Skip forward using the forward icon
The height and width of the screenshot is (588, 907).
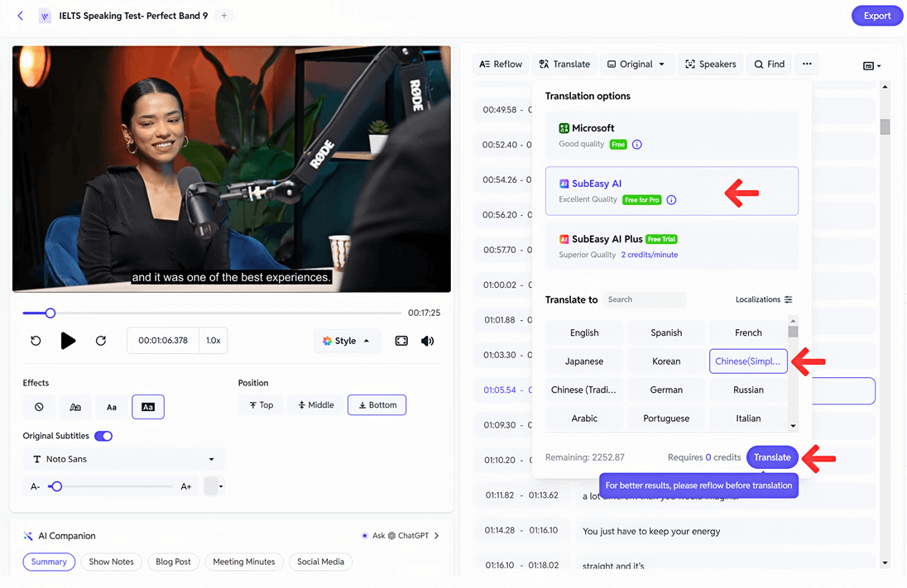(x=101, y=341)
